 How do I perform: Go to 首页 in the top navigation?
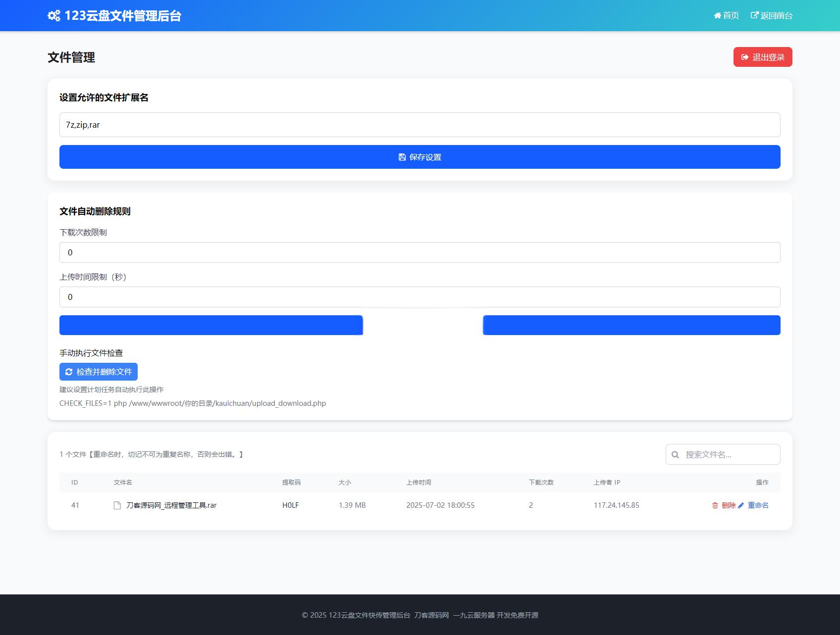click(x=727, y=15)
